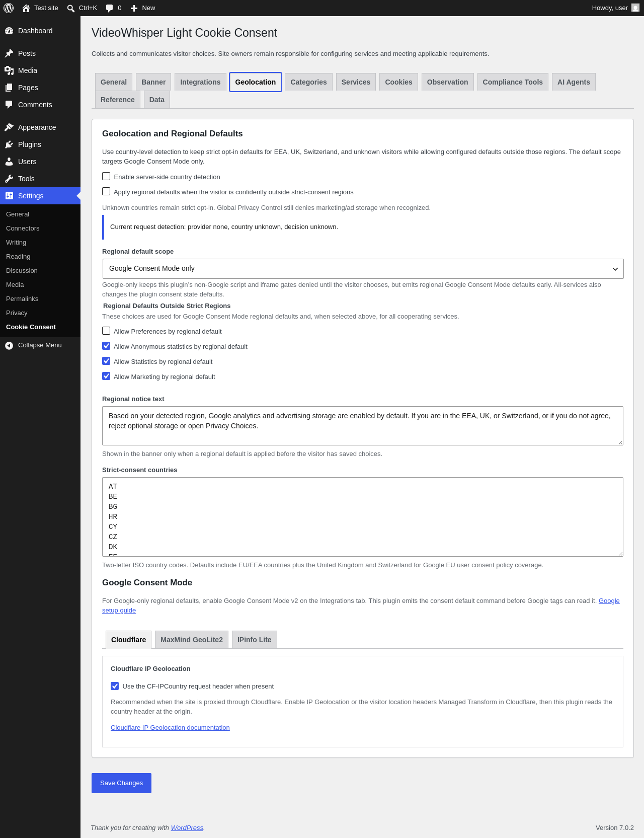This screenshot has width=644, height=838.
Task: Open the Plugins plug icon
Action: (x=9, y=144)
